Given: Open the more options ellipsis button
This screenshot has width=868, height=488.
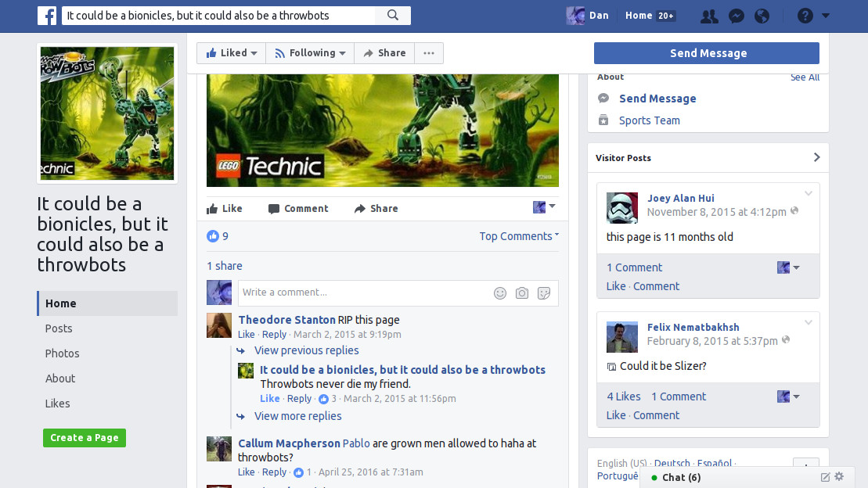Looking at the screenshot, I should pyautogui.click(x=429, y=53).
